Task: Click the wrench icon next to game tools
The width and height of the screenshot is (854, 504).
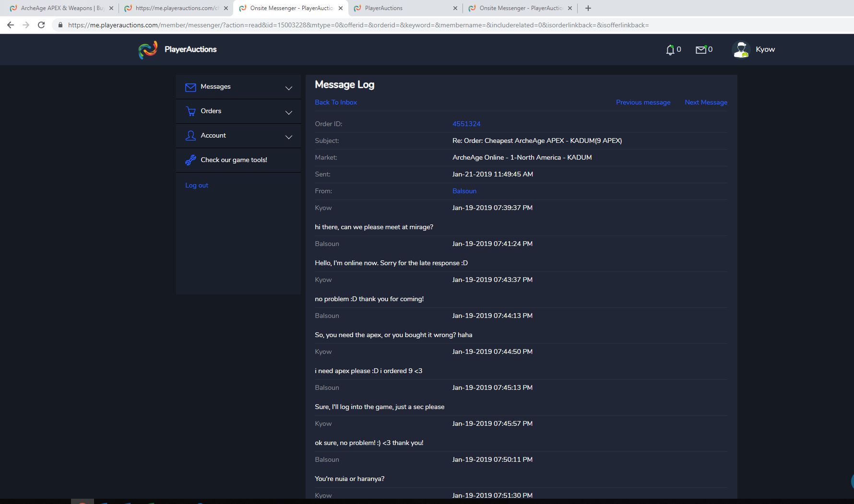Action: 190,160
